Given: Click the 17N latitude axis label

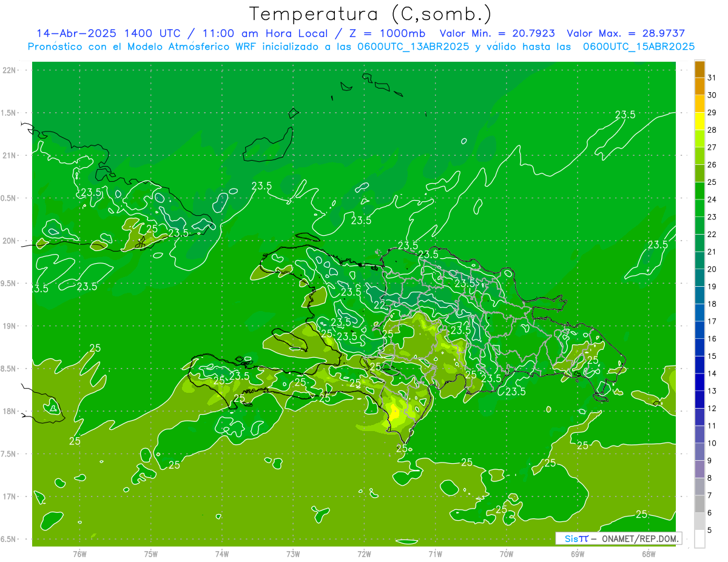Looking at the screenshot, I should pyautogui.click(x=8, y=497).
